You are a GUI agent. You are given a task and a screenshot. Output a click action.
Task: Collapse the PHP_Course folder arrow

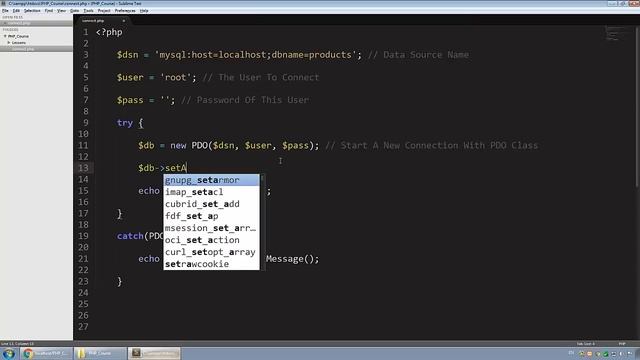tap(5, 36)
